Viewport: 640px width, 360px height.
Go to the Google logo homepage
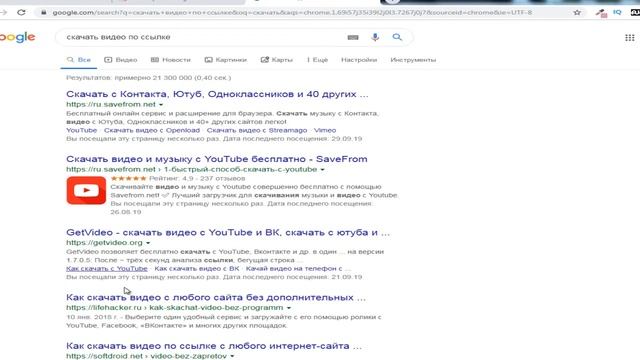tap(17, 37)
